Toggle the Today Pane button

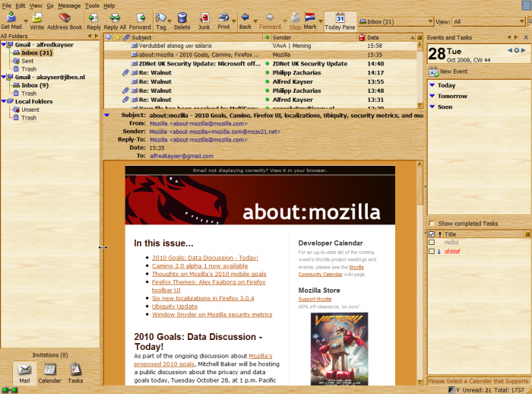coord(340,21)
